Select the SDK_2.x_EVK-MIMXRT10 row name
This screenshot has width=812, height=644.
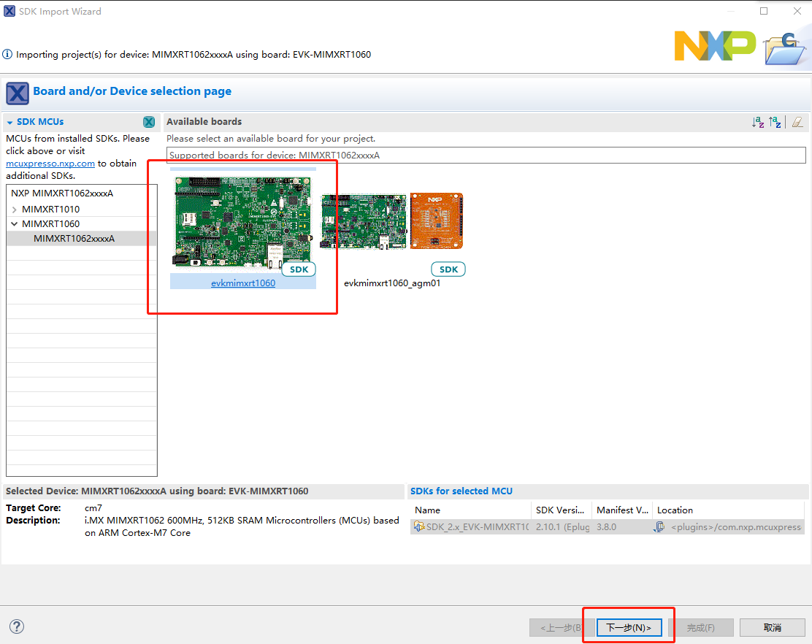[x=478, y=527]
